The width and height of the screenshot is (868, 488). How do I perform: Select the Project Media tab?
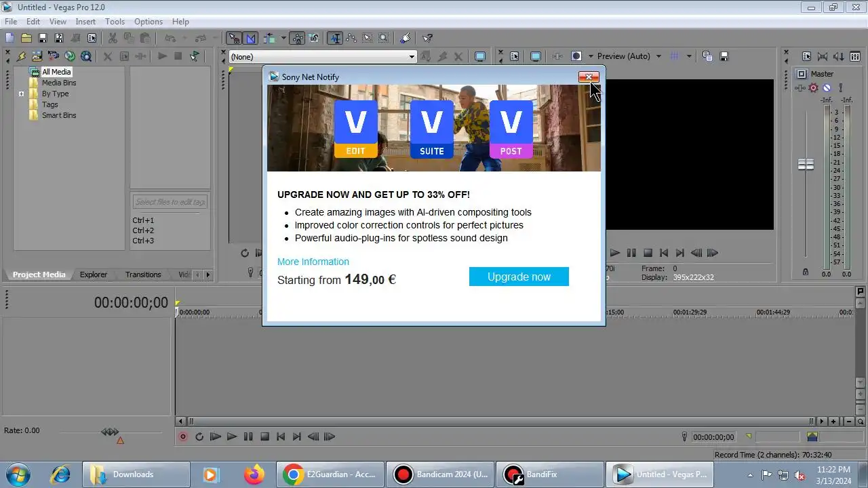(x=39, y=274)
